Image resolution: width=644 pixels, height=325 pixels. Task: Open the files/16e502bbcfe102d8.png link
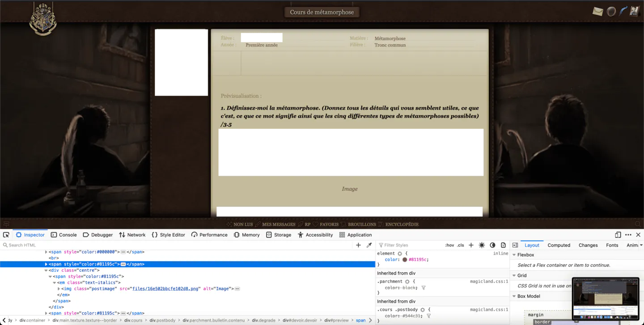point(165,289)
